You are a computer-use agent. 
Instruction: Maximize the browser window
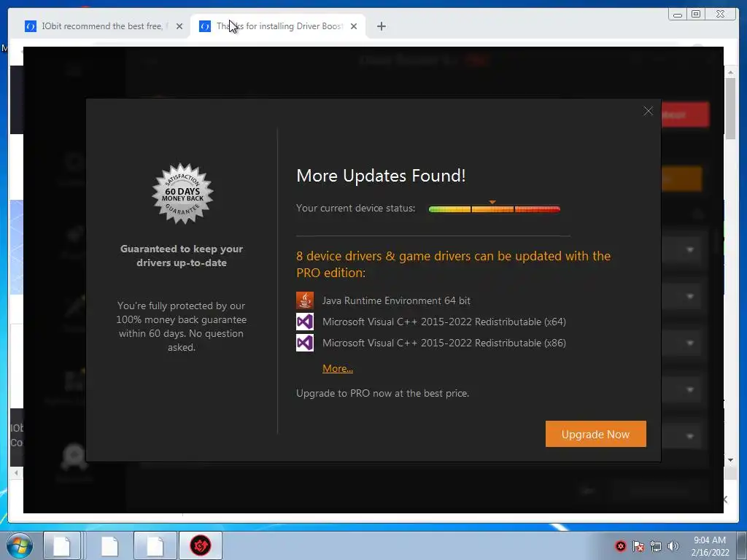pos(696,15)
